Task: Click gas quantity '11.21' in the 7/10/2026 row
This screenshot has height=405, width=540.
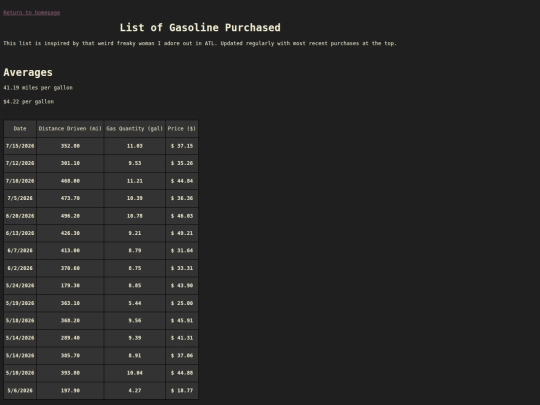Action: pos(135,181)
